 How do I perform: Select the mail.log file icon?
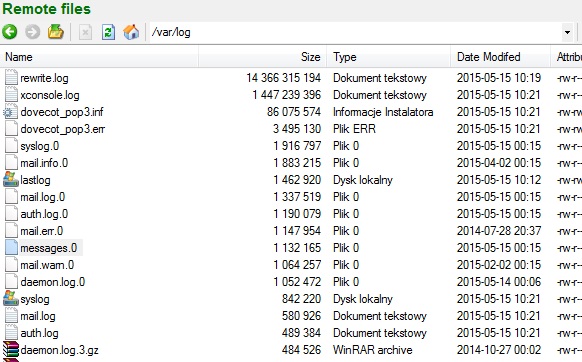click(11, 316)
